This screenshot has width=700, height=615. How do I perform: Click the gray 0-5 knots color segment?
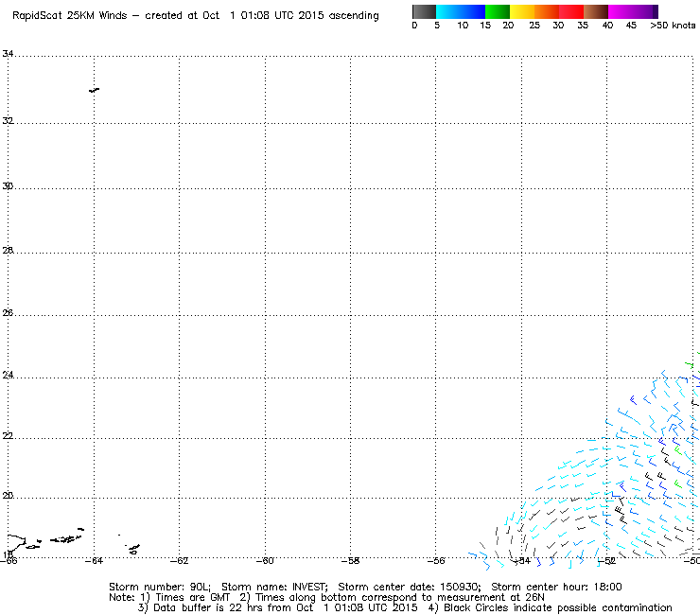point(424,11)
